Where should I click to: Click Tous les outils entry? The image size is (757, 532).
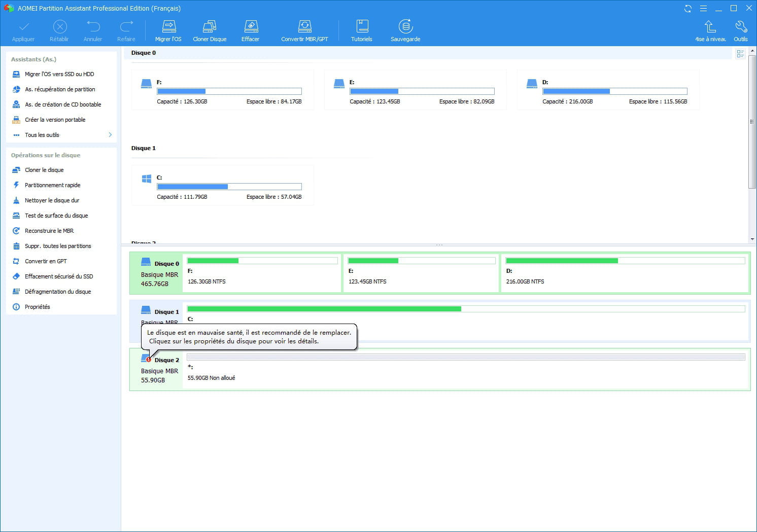42,135
